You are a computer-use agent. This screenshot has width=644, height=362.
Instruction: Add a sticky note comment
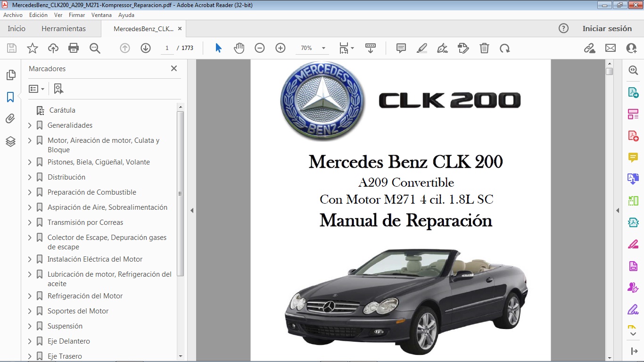click(401, 48)
